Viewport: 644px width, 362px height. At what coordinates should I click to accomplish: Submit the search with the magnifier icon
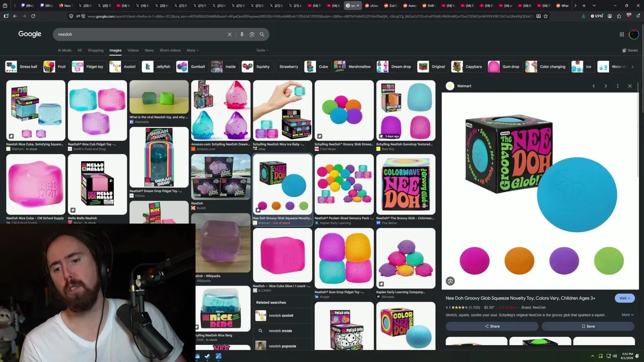coord(262,34)
